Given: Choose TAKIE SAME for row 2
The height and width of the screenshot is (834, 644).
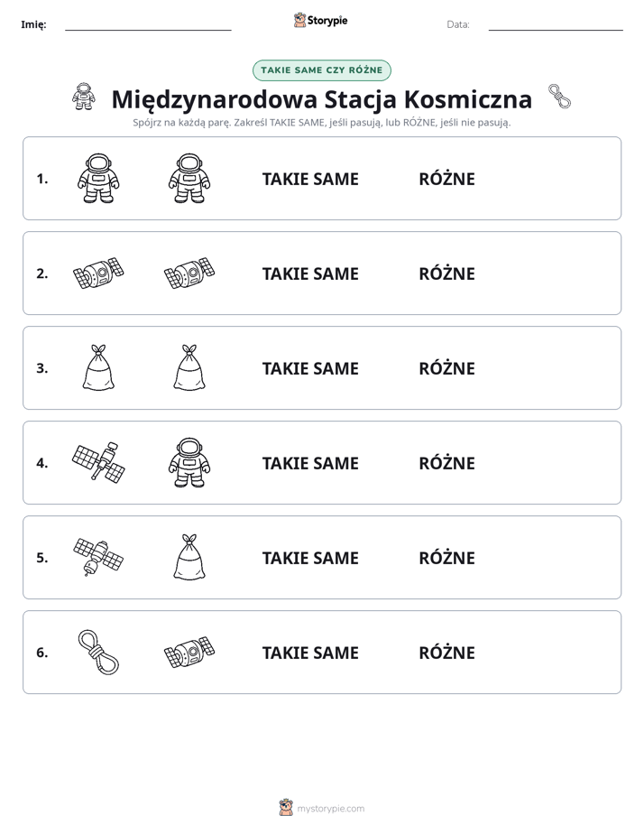Looking at the screenshot, I should coord(310,273).
